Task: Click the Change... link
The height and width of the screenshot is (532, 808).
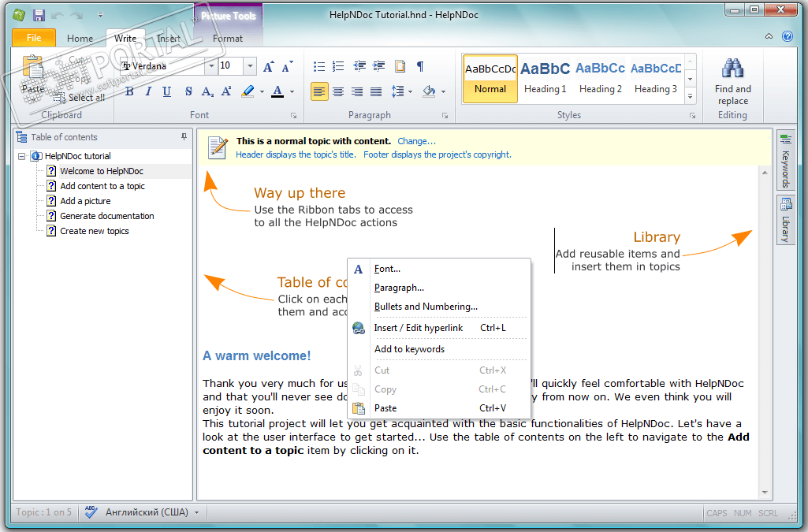Action: click(x=416, y=141)
